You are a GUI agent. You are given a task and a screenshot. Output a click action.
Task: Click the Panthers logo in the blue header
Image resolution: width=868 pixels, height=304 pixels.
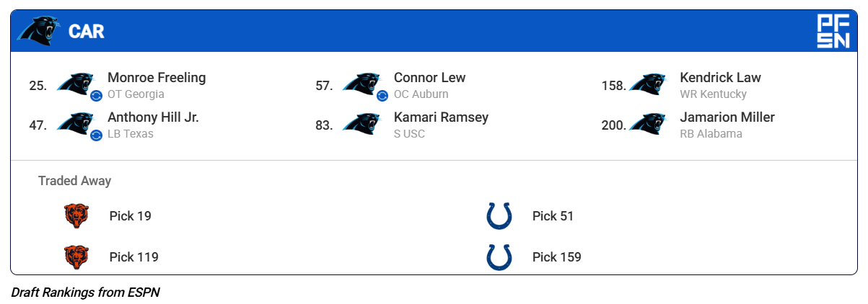(39, 31)
